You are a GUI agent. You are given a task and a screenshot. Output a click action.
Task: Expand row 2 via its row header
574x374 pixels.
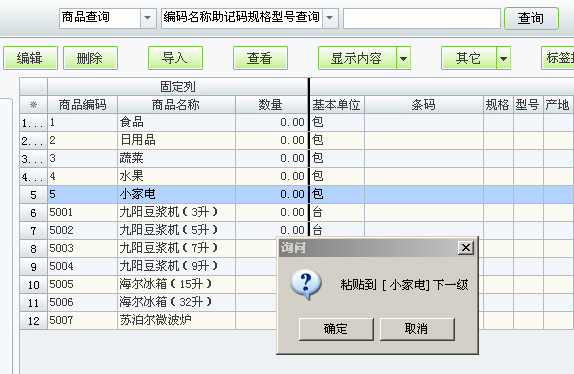point(33,141)
